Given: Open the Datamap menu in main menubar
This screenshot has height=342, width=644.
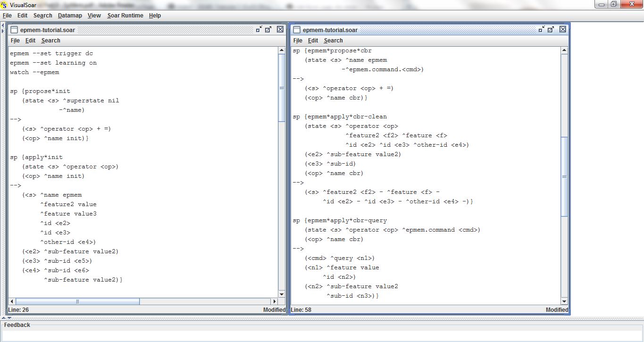Looking at the screenshot, I should [70, 16].
